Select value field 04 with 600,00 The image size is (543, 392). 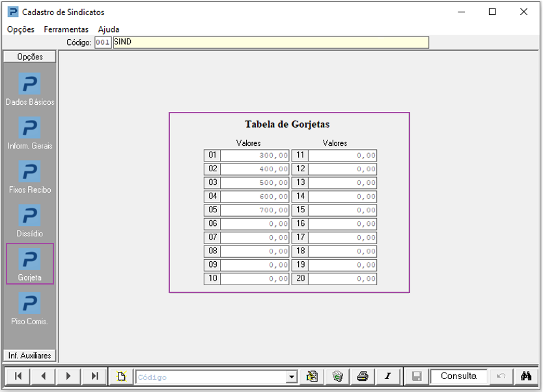pos(255,197)
